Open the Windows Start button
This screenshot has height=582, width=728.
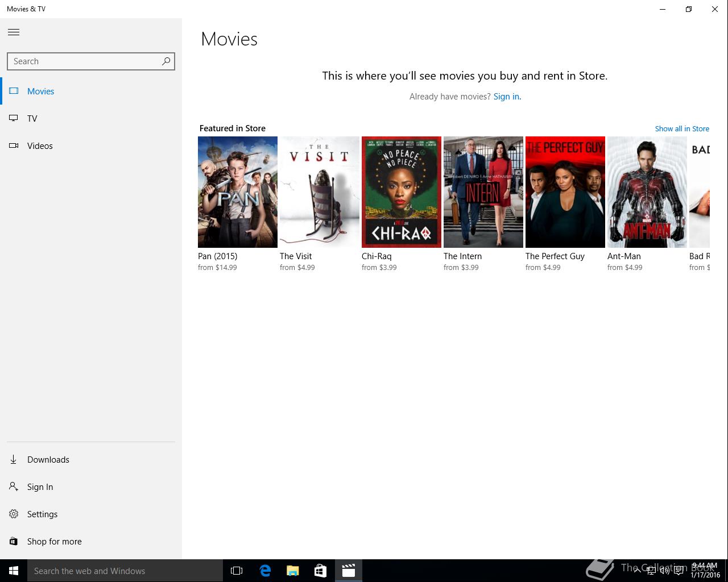(14, 571)
